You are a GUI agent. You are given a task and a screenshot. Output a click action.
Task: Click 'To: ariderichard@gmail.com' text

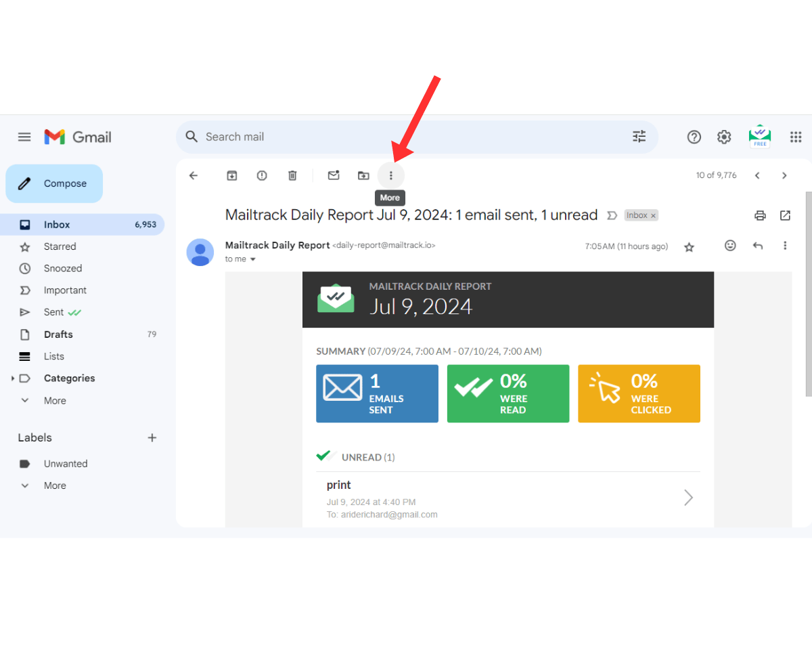point(382,515)
